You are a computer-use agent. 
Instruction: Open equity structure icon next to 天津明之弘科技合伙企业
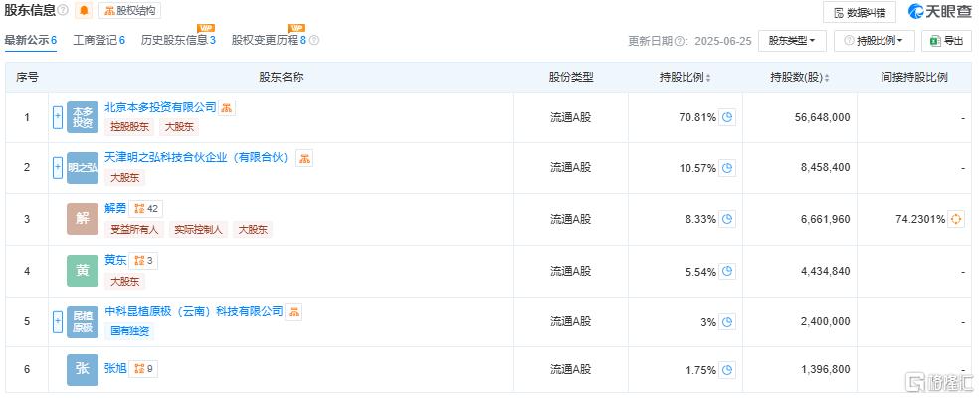pyautogui.click(x=304, y=158)
